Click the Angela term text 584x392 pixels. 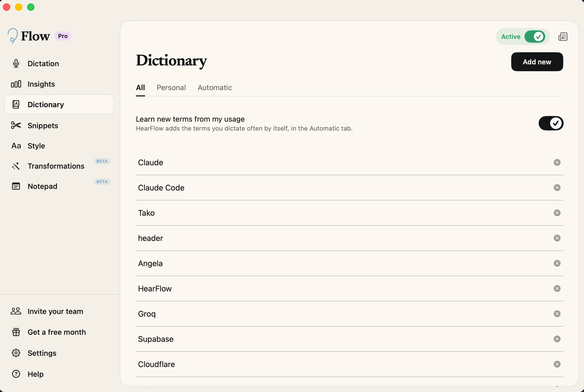150,263
